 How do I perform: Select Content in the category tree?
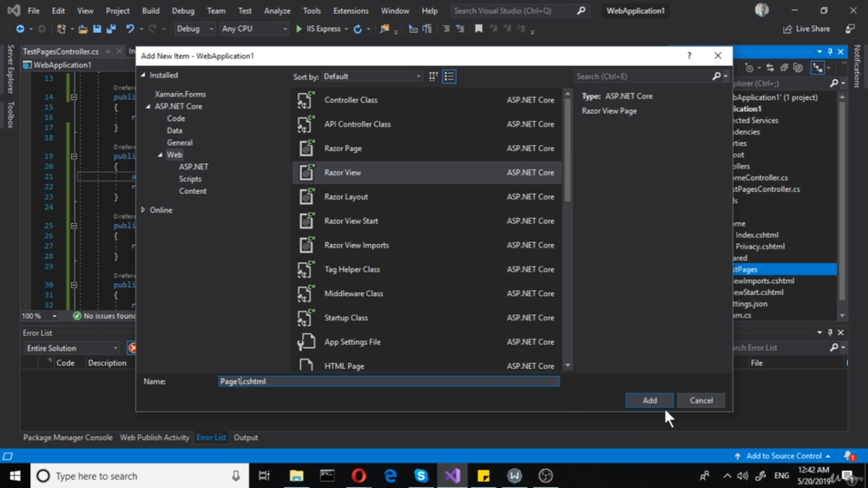193,191
